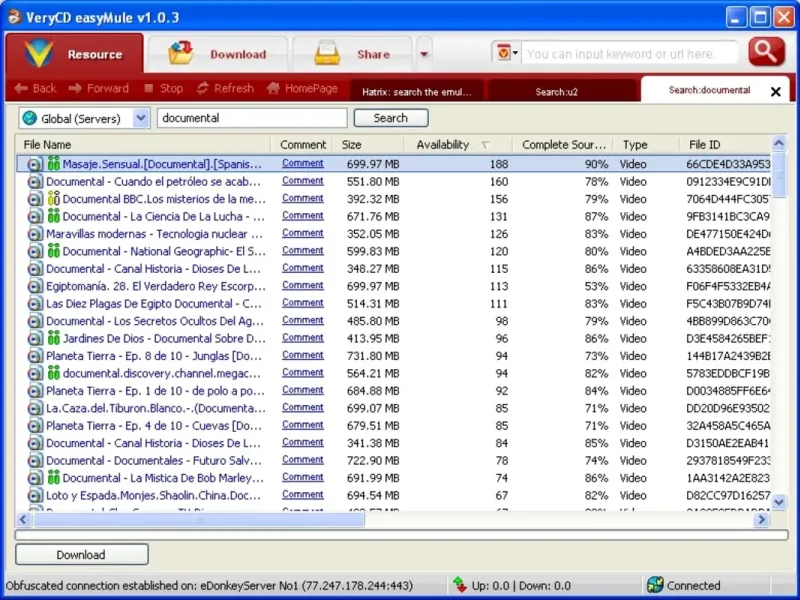
Task: Click video icon of La.Caza.del.Tiburon row
Action: 35,409
